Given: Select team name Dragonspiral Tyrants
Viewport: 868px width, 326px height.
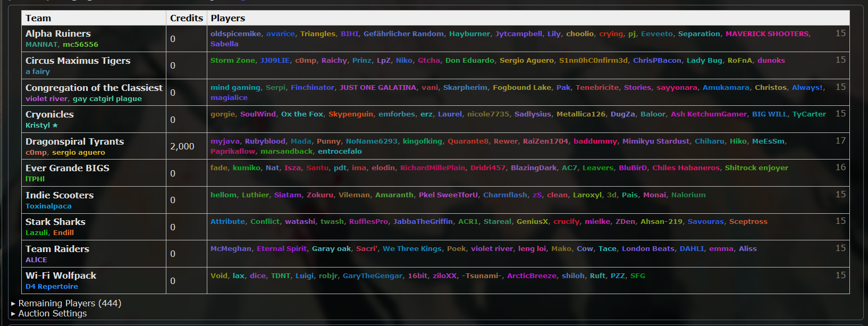Looking at the screenshot, I should [x=74, y=141].
